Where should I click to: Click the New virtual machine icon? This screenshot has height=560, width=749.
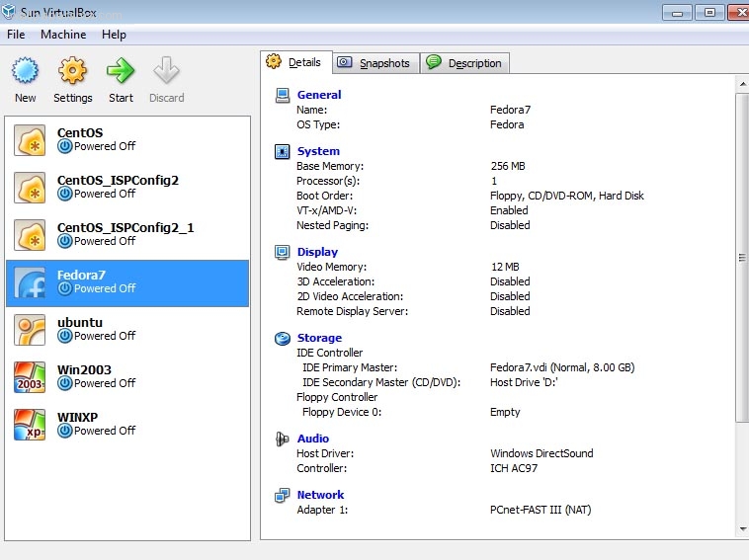(x=25, y=71)
